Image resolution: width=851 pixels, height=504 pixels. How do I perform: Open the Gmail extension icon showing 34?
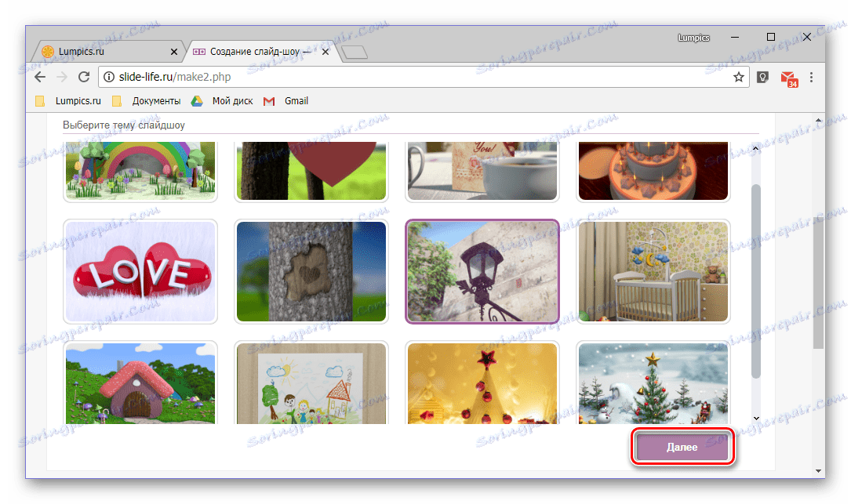click(788, 78)
